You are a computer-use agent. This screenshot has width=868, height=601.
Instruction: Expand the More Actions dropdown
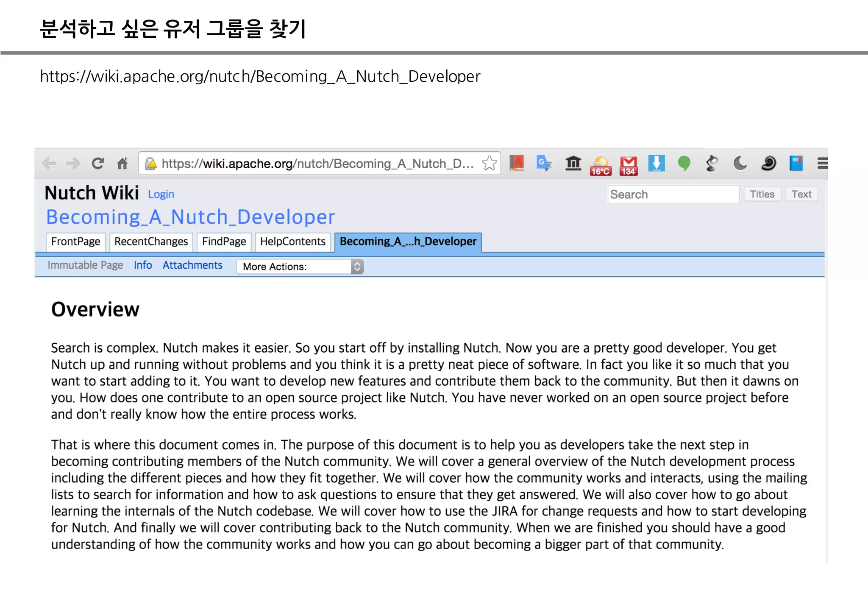(300, 267)
